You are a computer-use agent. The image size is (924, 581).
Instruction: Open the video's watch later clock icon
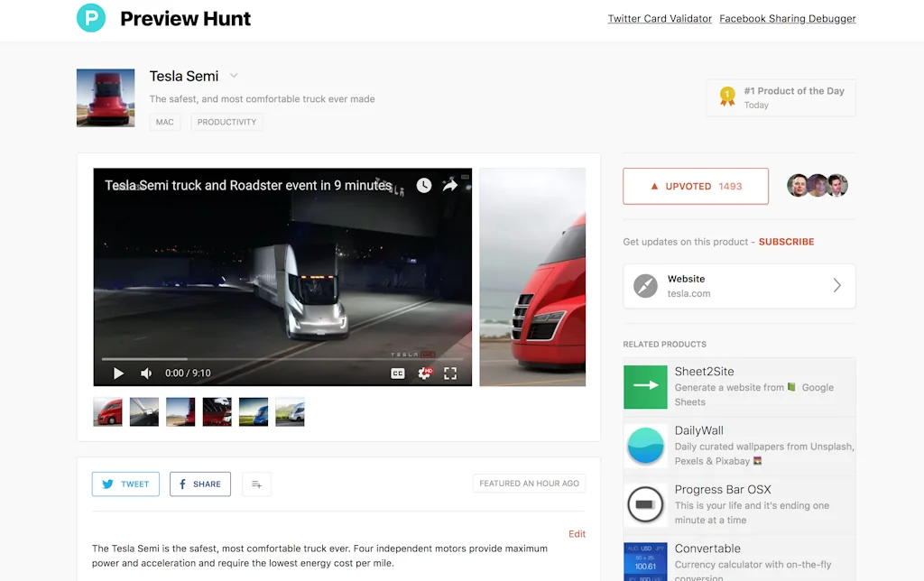[423, 184]
